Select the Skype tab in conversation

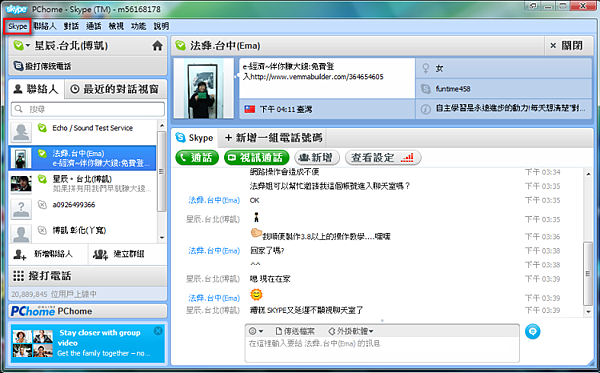coord(194,138)
